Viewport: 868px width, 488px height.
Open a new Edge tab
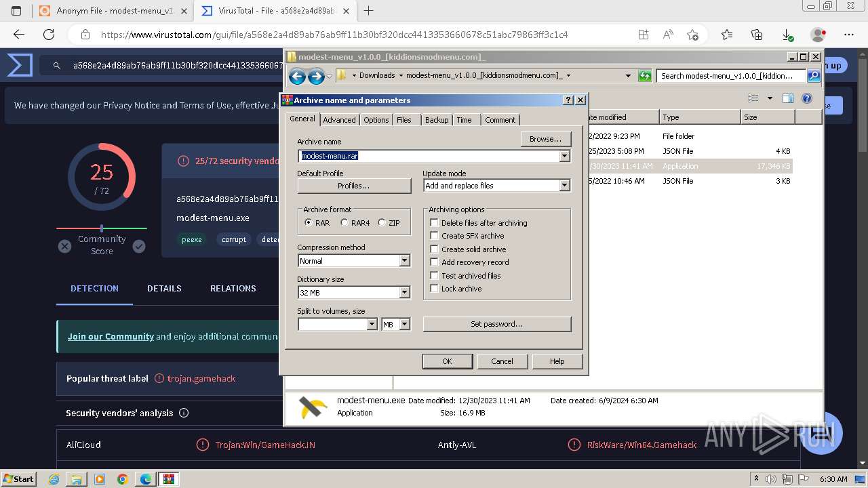[x=369, y=11]
